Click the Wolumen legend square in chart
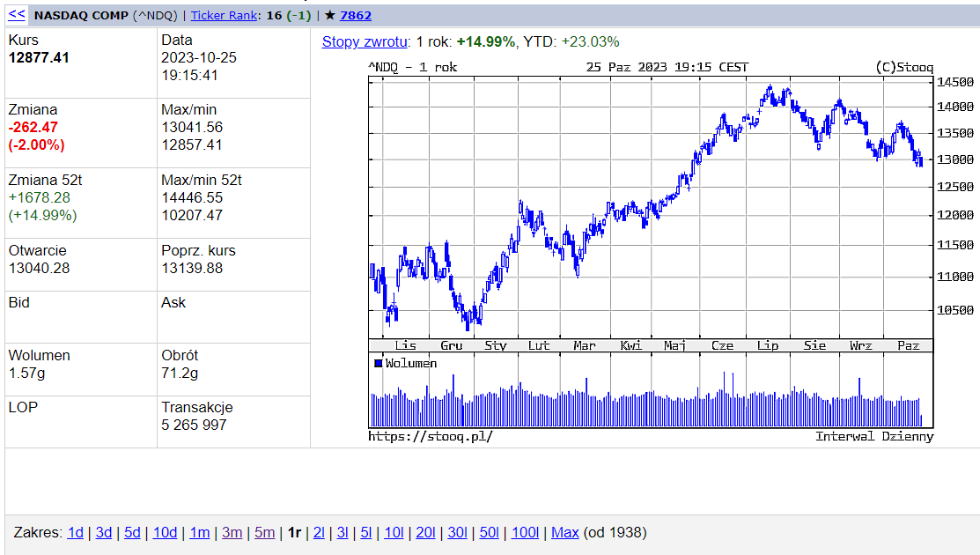980x555 pixels. [378, 363]
